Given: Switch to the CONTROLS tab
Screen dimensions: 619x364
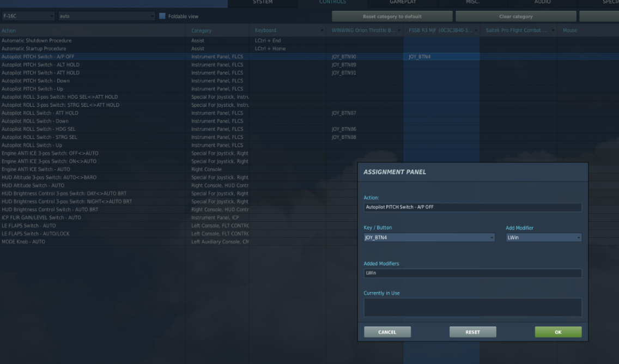Looking at the screenshot, I should 332,2.
